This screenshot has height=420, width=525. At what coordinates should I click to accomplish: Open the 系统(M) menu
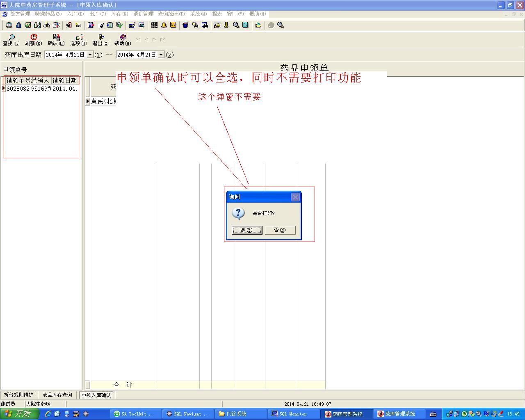(x=199, y=14)
